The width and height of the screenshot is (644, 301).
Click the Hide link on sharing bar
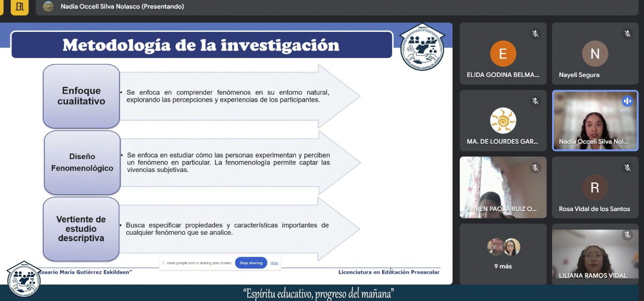click(274, 263)
